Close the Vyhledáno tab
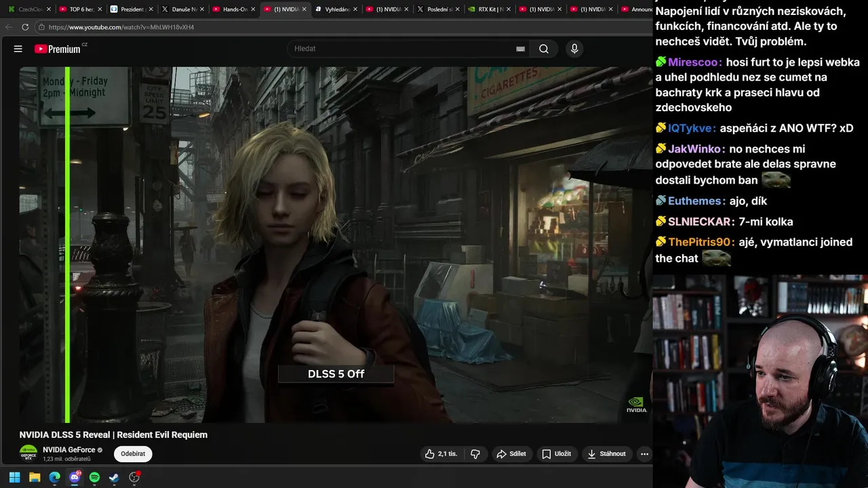The image size is (868, 488). point(355,9)
